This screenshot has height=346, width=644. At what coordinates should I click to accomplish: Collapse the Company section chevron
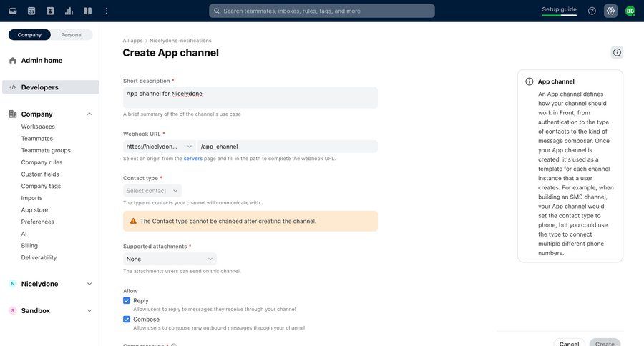point(89,114)
